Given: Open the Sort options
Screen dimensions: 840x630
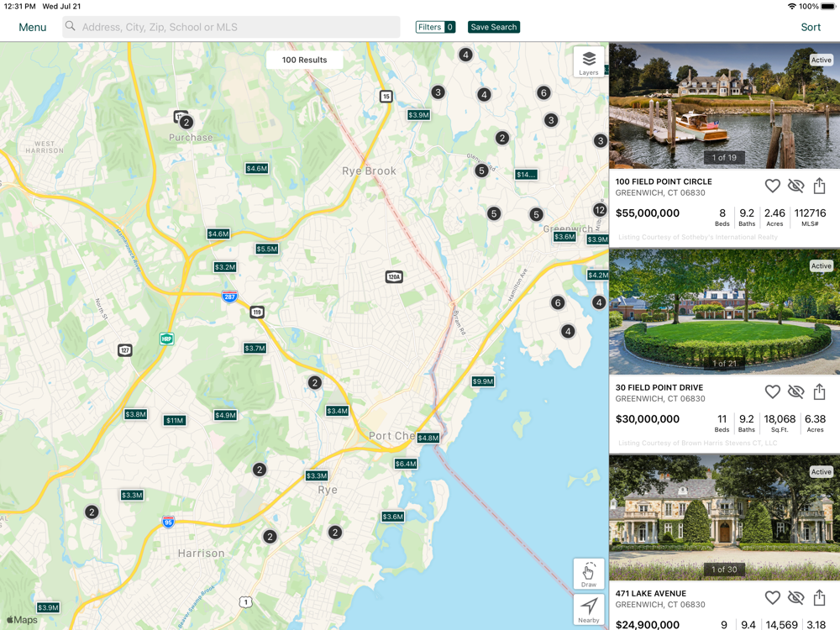Looking at the screenshot, I should point(811,28).
